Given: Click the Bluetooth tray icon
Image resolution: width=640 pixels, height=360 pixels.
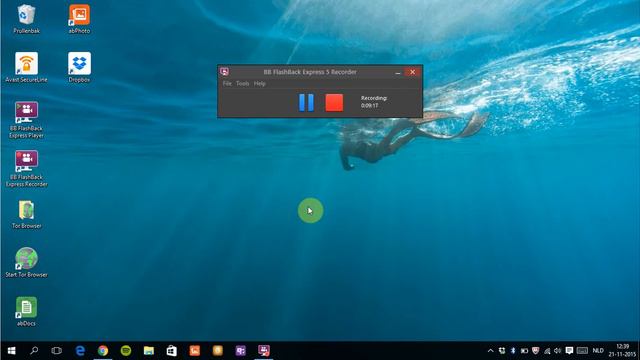Looking at the screenshot, I should [513, 351].
